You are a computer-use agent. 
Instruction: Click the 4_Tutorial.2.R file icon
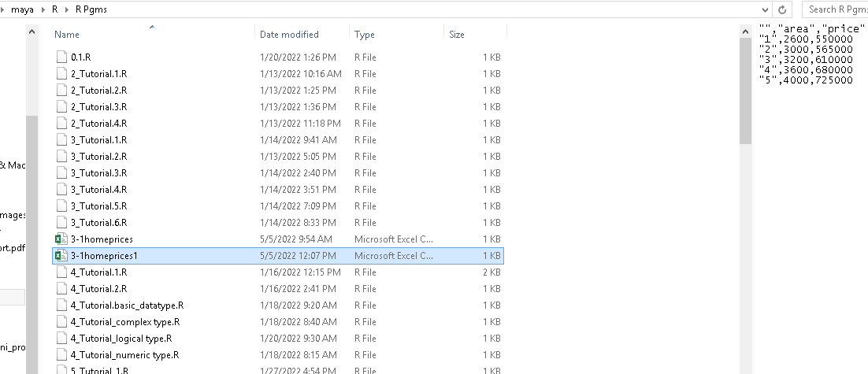61,289
